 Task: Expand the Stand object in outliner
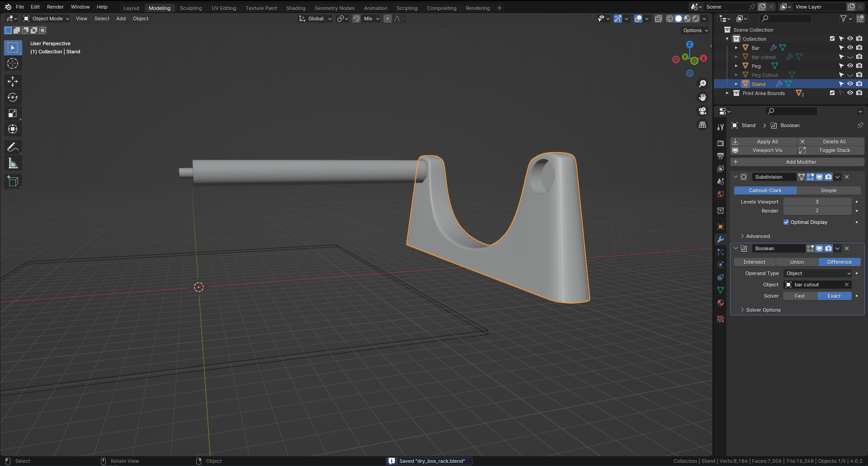(736, 84)
